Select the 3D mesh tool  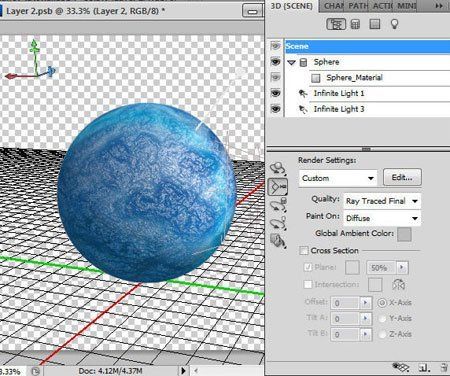(x=278, y=205)
